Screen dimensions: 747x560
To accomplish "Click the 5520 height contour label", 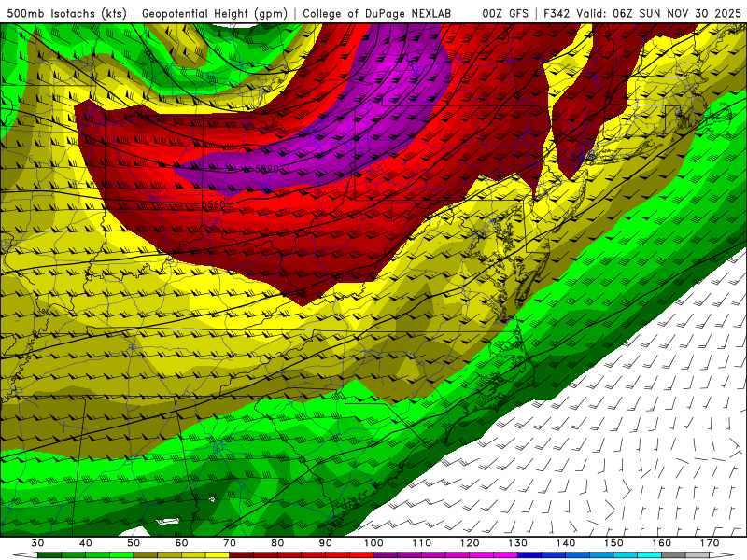I will coord(267,169).
